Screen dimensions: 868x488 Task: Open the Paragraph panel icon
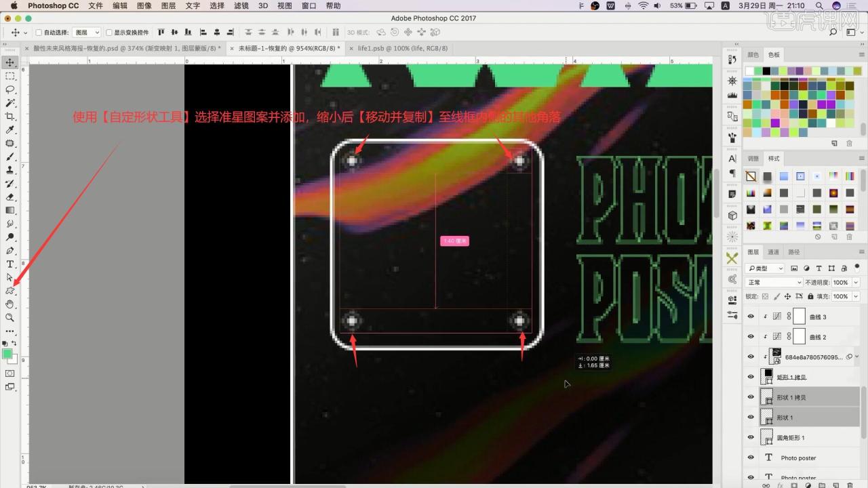click(732, 173)
